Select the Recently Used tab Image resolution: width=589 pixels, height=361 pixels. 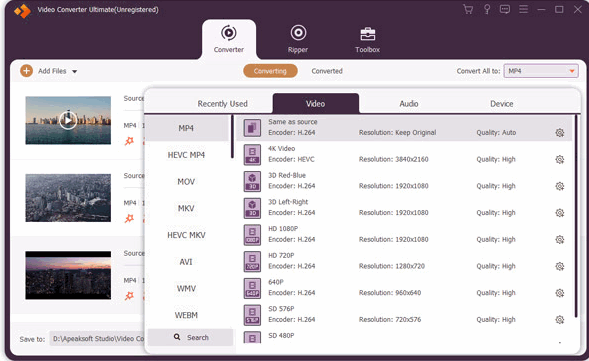222,103
